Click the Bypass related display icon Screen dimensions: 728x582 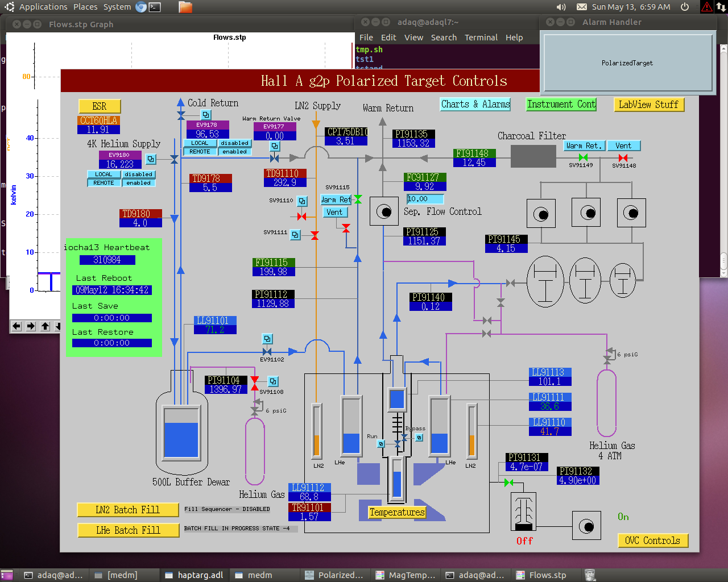click(419, 438)
